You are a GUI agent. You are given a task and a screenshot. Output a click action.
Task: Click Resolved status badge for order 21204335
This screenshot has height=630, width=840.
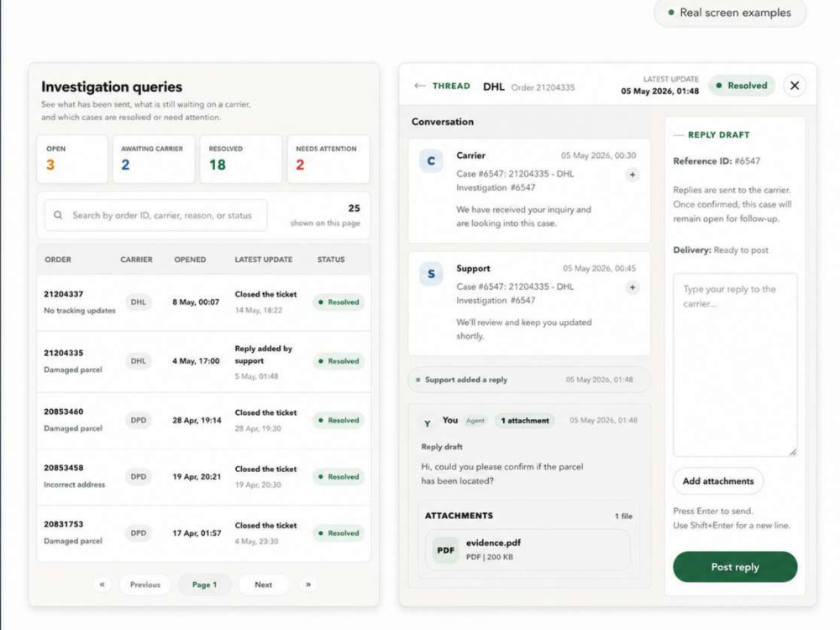click(x=339, y=361)
